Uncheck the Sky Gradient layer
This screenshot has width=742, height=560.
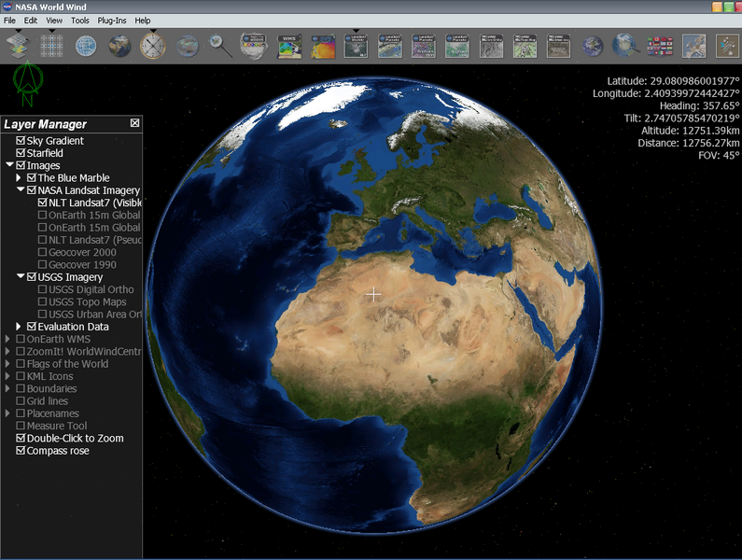[21, 141]
